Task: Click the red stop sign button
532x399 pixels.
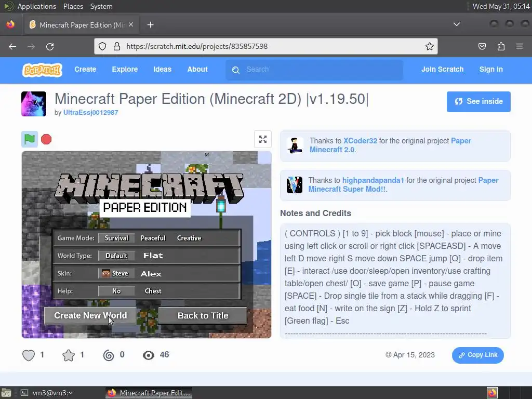Action: pyautogui.click(x=46, y=139)
